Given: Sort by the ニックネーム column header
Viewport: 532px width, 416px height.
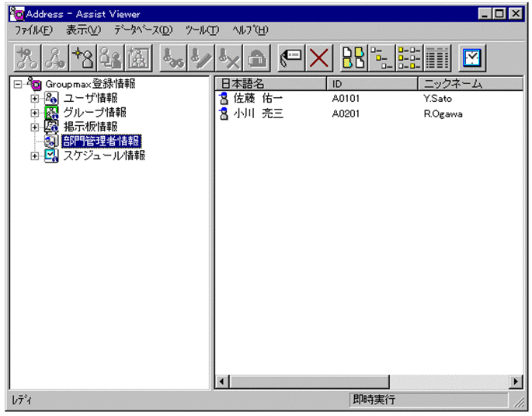Looking at the screenshot, I should point(470,83).
